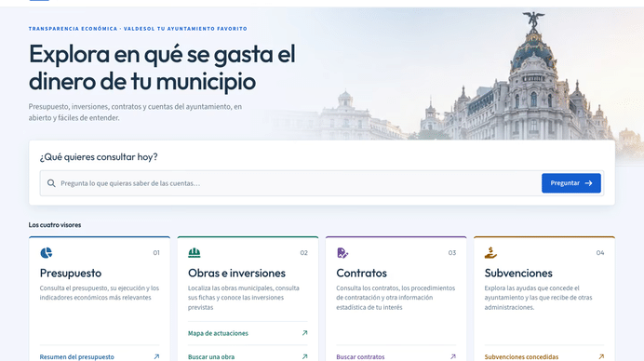Click arrow icon beside Buscar contratos
This screenshot has width=644, height=361.
[x=452, y=357]
